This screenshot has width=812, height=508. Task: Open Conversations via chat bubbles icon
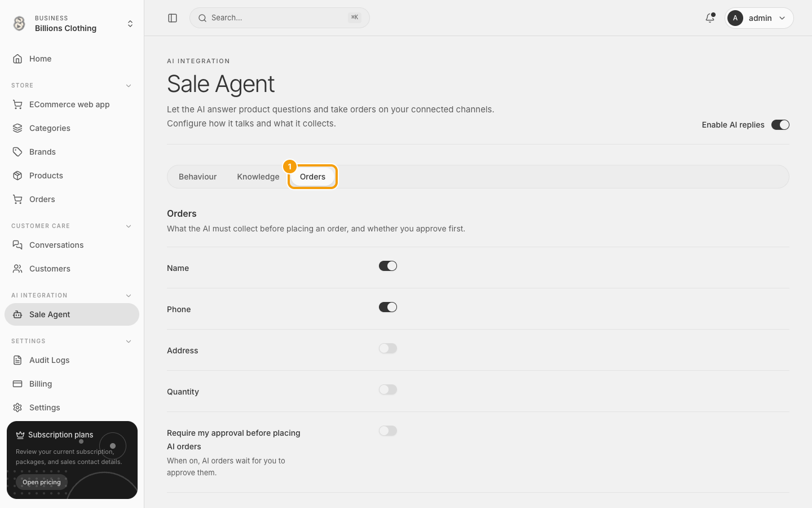[17, 245]
